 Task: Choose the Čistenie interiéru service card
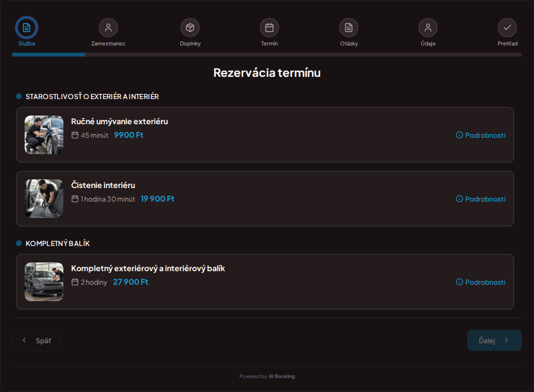265,199
